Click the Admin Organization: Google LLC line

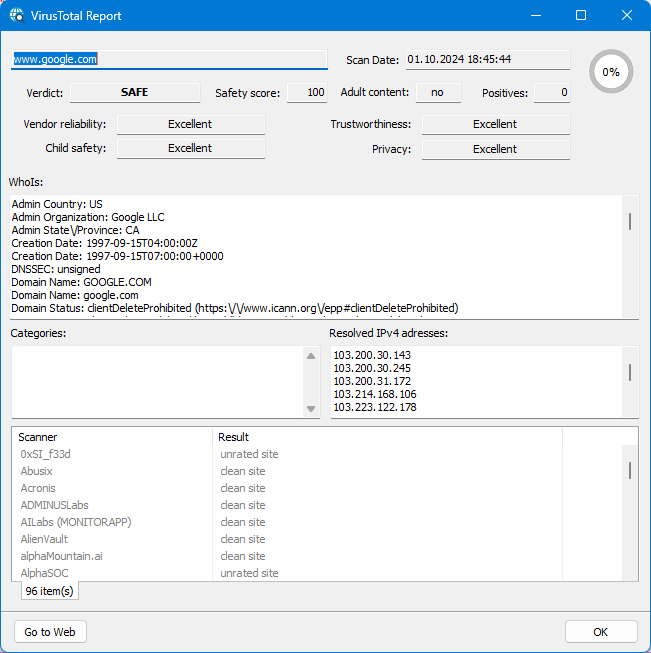tap(88, 217)
